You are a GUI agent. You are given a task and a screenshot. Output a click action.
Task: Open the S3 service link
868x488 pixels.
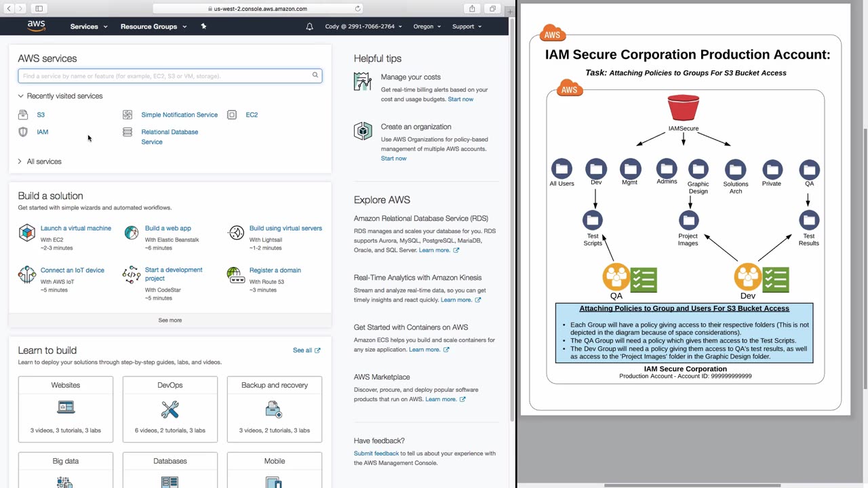tap(41, 115)
